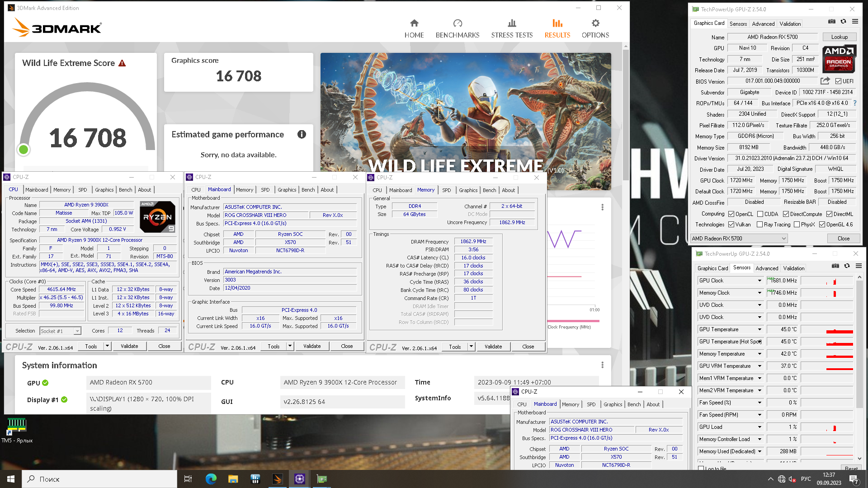Click the green GPU verified check icon

click(x=45, y=383)
